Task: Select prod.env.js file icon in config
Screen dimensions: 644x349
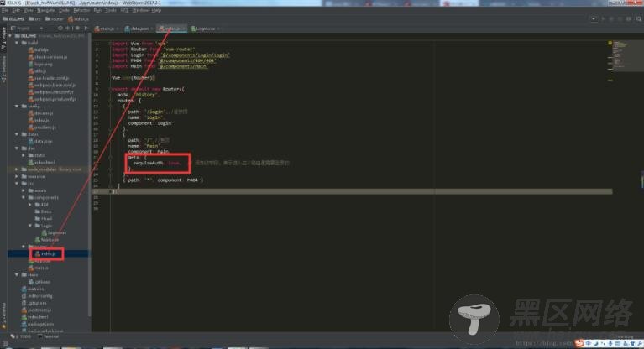Action: [31, 128]
